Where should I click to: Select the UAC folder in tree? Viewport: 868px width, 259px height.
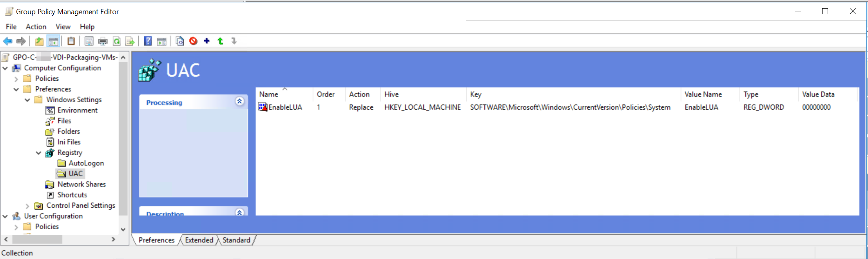tap(76, 174)
